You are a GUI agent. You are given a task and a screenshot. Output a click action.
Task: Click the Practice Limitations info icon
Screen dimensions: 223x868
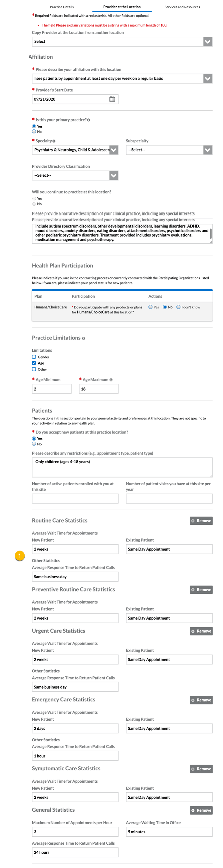84,338
